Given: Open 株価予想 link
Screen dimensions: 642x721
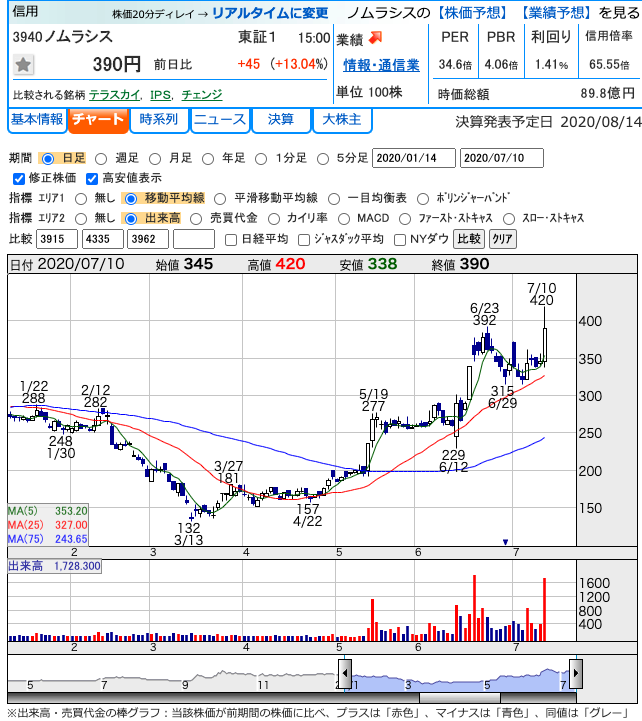Looking at the screenshot, I should pos(473,13).
